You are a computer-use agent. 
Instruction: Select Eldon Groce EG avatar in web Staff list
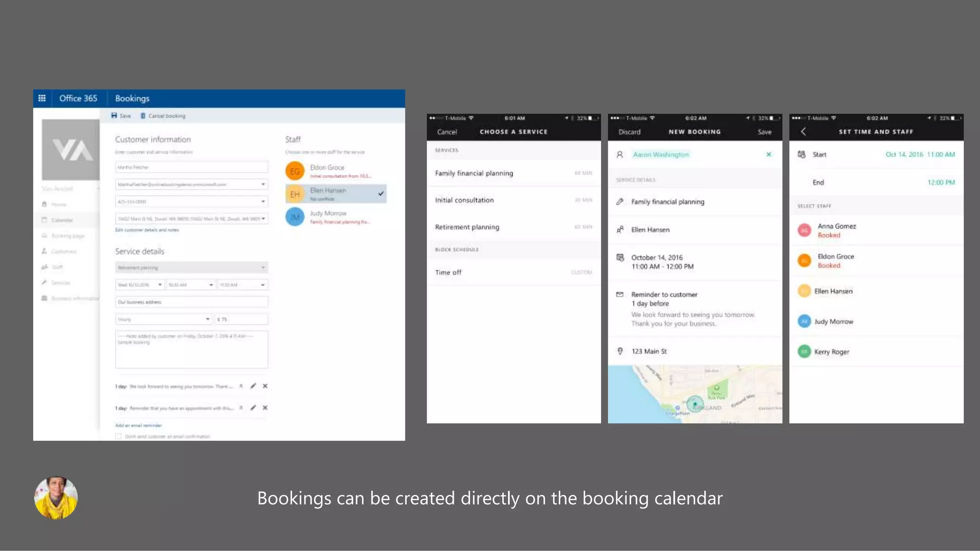[295, 171]
